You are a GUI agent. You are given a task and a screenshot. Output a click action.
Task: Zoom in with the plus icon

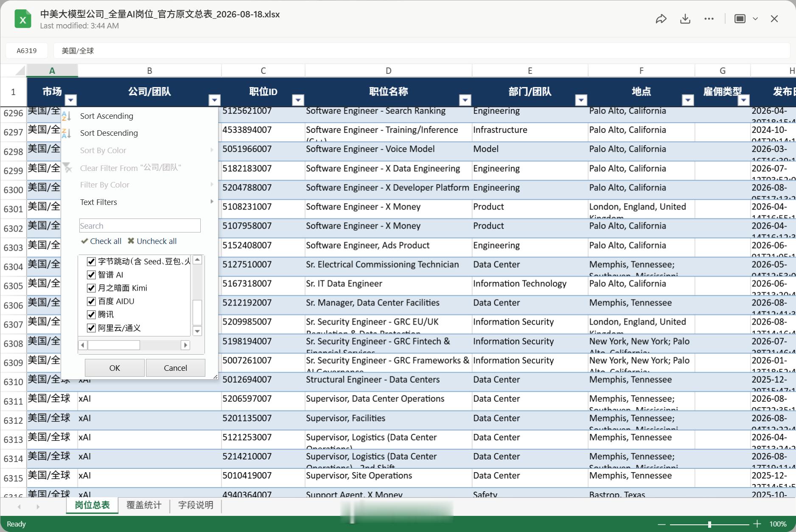pos(757,524)
